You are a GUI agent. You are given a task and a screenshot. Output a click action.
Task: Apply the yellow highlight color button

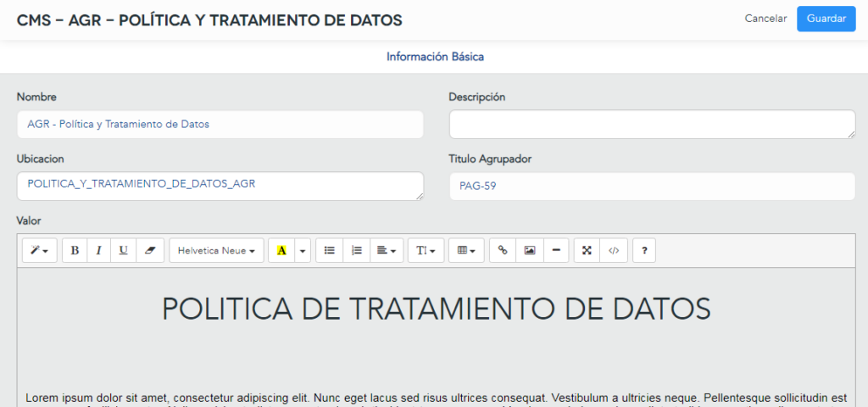click(281, 250)
